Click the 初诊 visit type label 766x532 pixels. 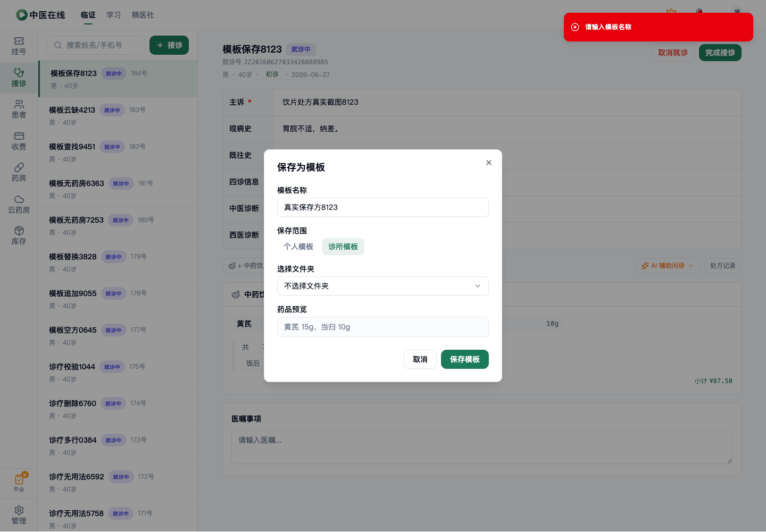coord(272,74)
